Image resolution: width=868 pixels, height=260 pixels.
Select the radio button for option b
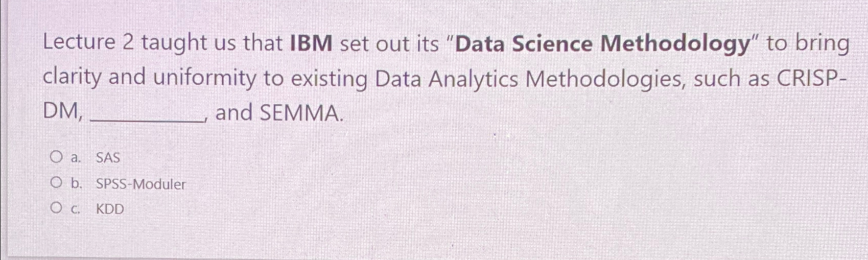tap(56, 183)
